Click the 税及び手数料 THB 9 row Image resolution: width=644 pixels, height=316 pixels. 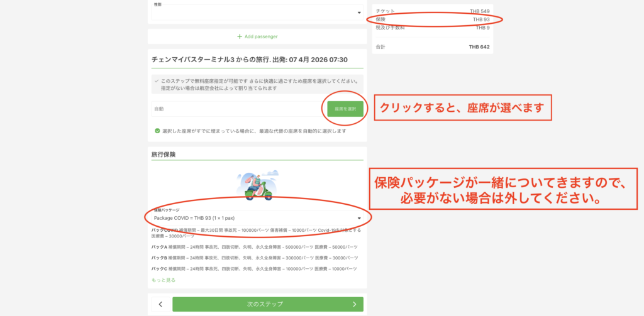(432, 28)
